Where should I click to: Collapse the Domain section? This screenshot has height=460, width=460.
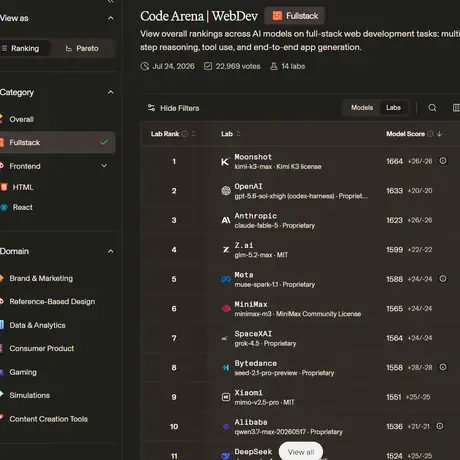[x=111, y=251]
